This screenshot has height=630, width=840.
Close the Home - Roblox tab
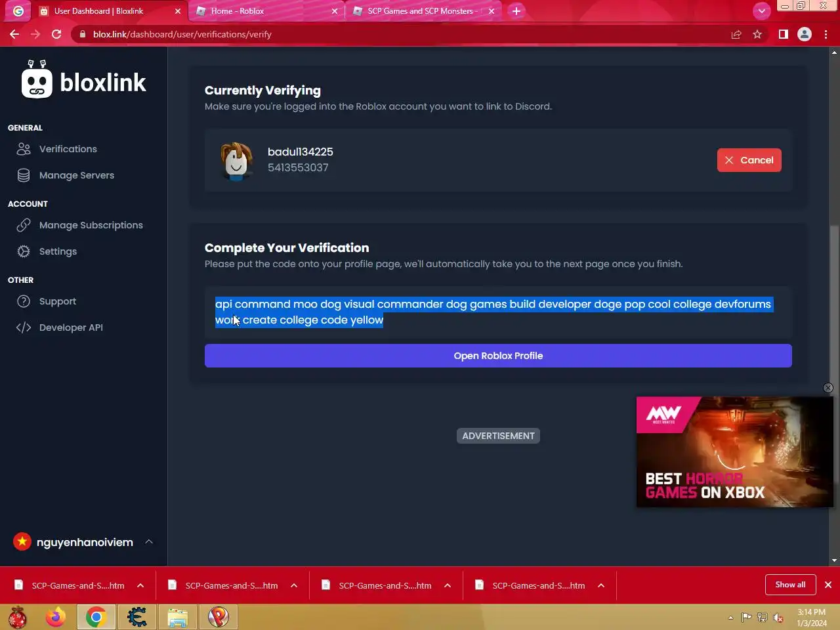pyautogui.click(x=335, y=11)
